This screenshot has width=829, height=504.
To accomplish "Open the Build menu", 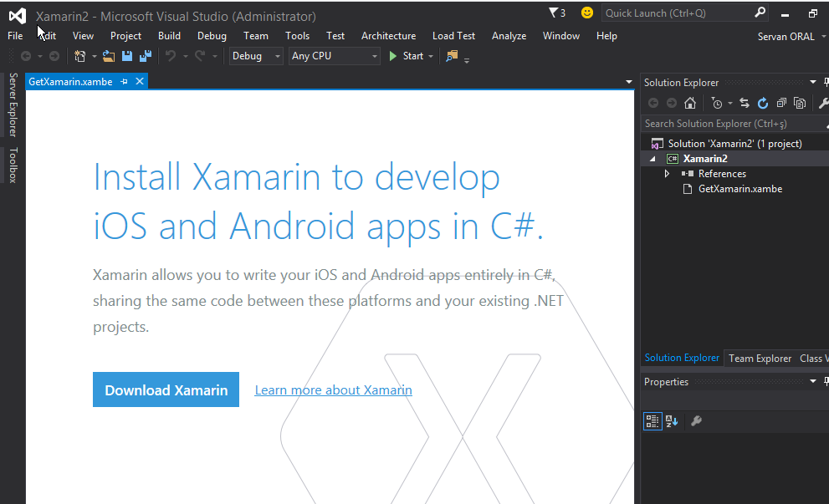I will click(x=169, y=36).
